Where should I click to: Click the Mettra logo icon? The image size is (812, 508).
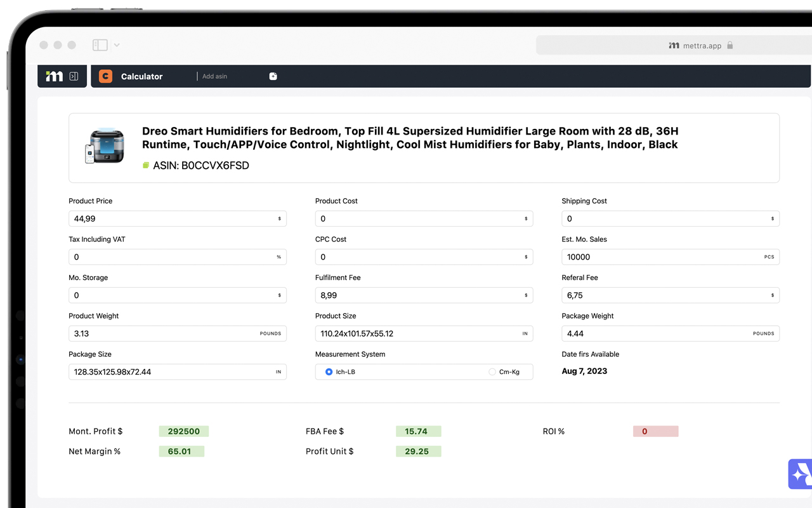tap(55, 76)
